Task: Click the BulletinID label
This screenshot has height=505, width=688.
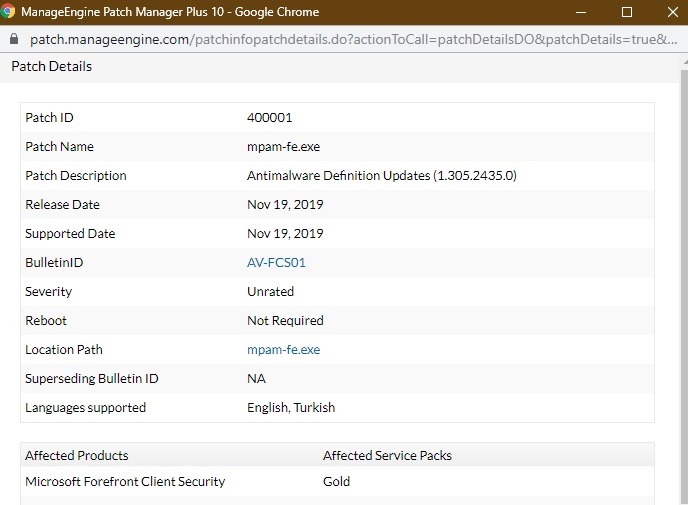Action: 54,262
